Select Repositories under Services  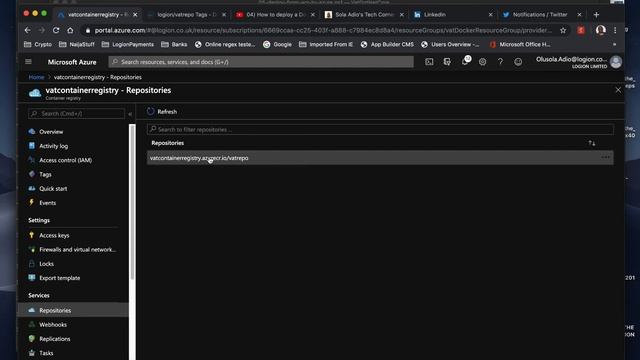(73, 310)
